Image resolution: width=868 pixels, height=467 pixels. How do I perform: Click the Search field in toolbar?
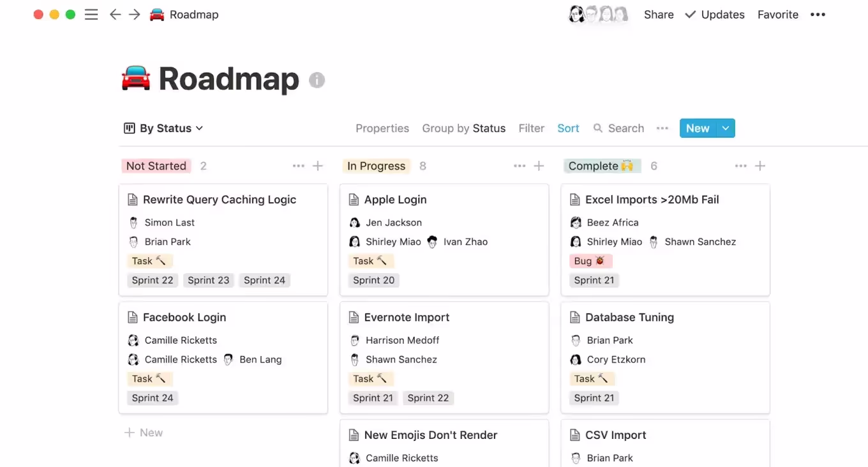click(x=619, y=128)
